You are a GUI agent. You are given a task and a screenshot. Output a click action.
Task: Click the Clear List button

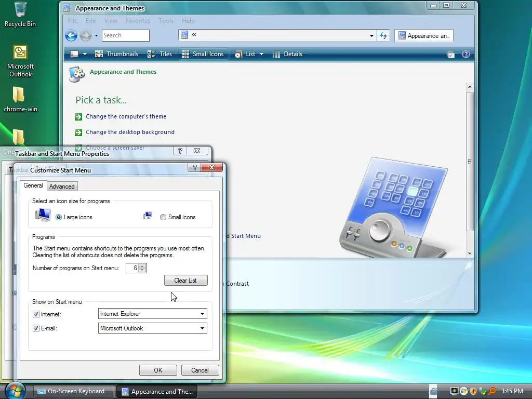(x=186, y=281)
